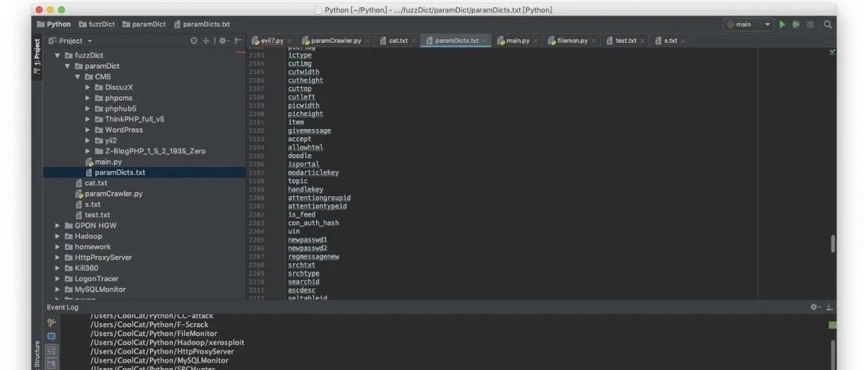Expand the ThinkPHP_full_v5 folder
This screenshot has width=868, height=370.
pyautogui.click(x=88, y=119)
